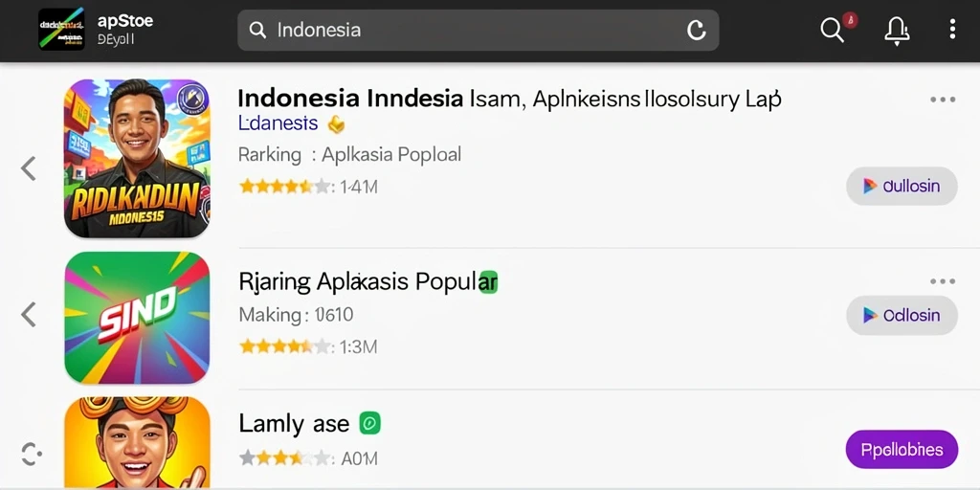
Task: Click the purple Ppollobies button
Action: 902,450
